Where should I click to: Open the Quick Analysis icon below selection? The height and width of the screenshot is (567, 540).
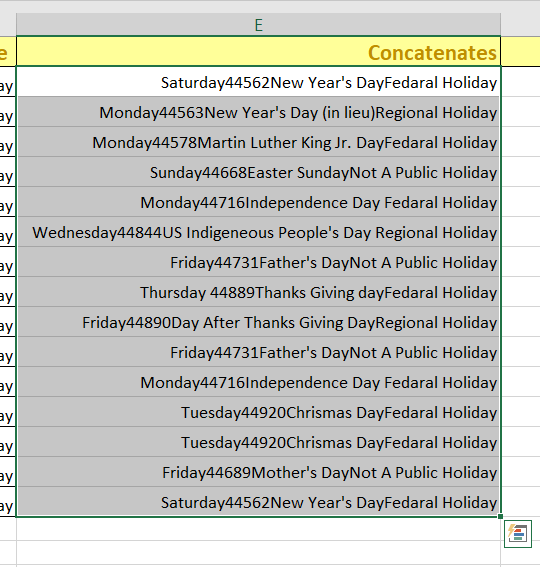tap(518, 534)
